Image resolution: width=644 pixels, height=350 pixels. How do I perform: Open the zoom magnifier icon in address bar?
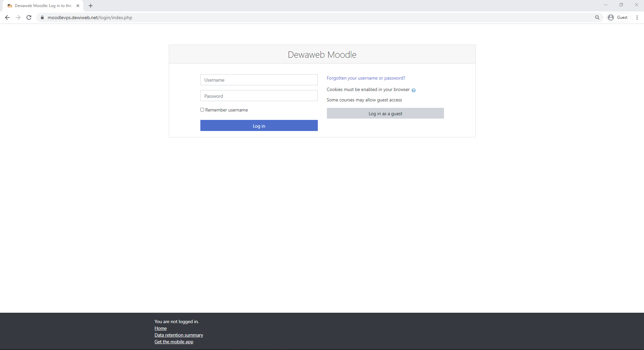[x=597, y=17]
